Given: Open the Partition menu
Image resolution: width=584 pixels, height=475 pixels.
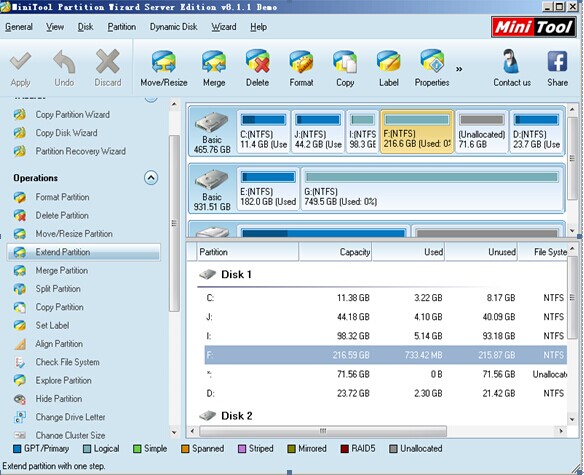Looking at the screenshot, I should tap(121, 27).
